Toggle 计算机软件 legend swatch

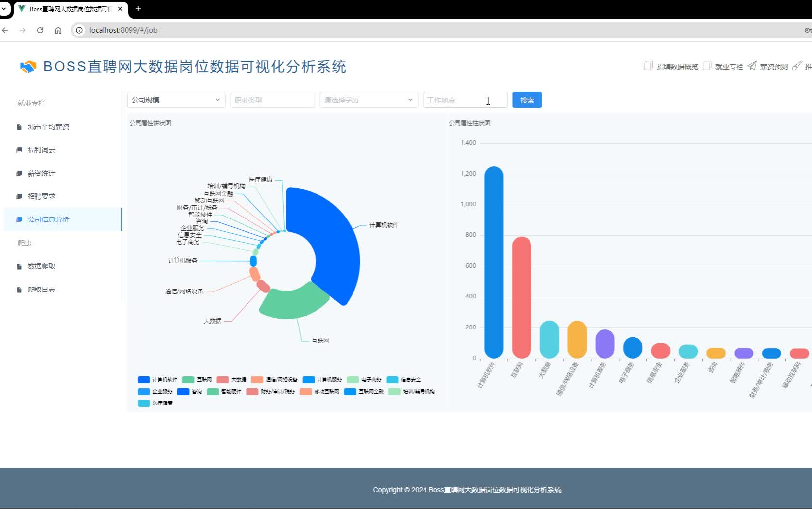(x=144, y=380)
